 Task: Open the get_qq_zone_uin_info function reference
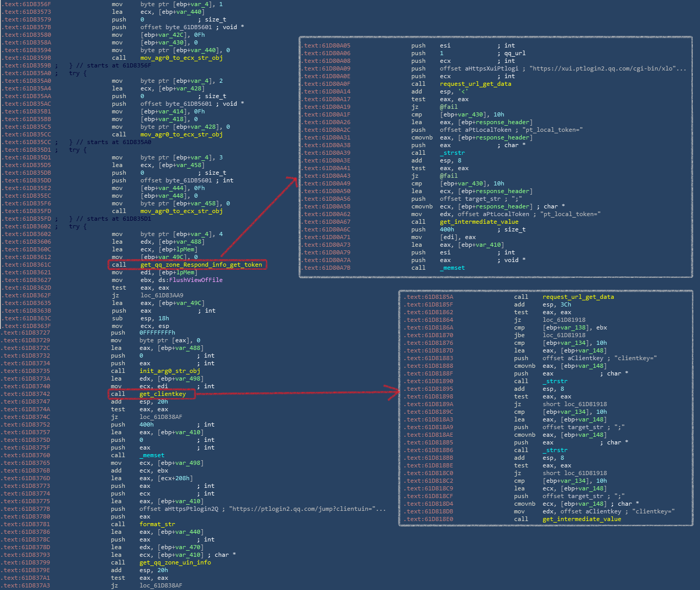175,562
